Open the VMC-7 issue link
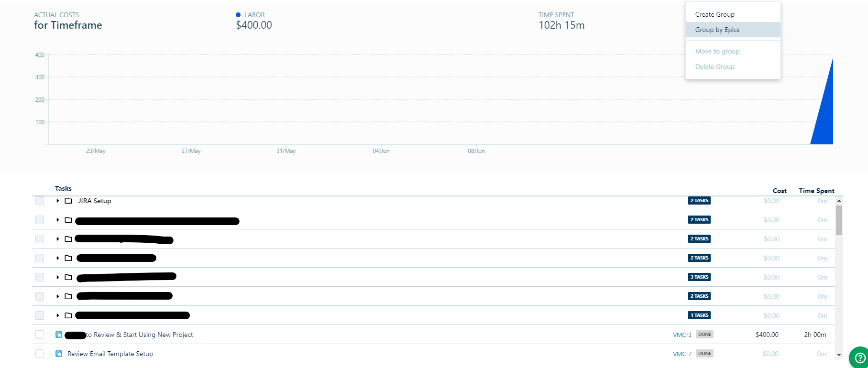Screen dimensions: 868x368 tap(682, 354)
